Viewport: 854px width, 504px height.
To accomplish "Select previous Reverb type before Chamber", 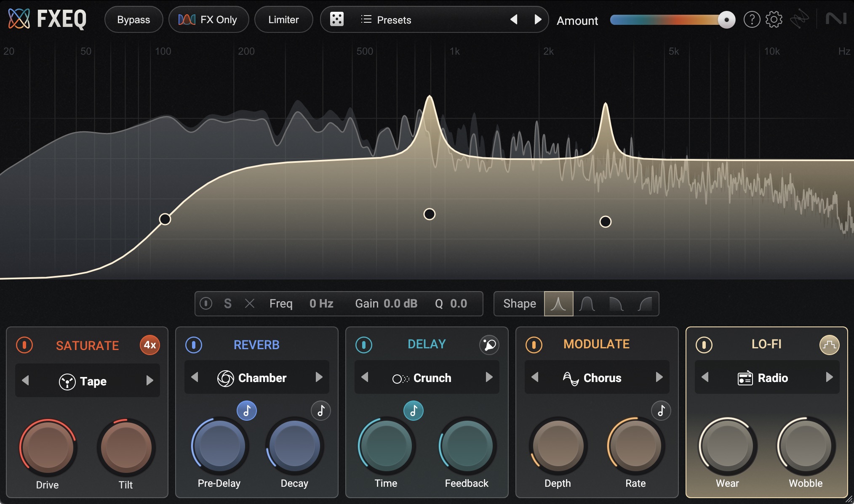I will click(195, 377).
